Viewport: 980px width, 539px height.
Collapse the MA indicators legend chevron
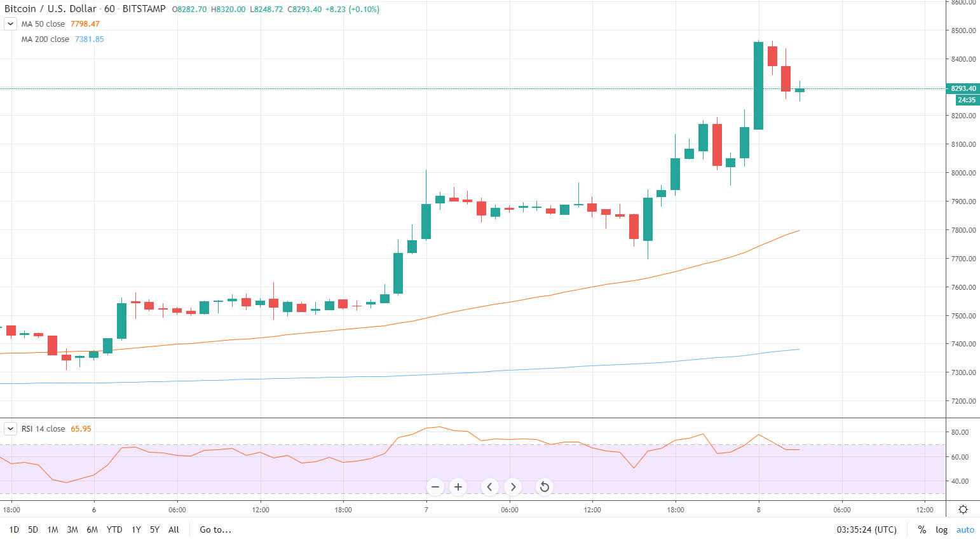pyautogui.click(x=10, y=24)
